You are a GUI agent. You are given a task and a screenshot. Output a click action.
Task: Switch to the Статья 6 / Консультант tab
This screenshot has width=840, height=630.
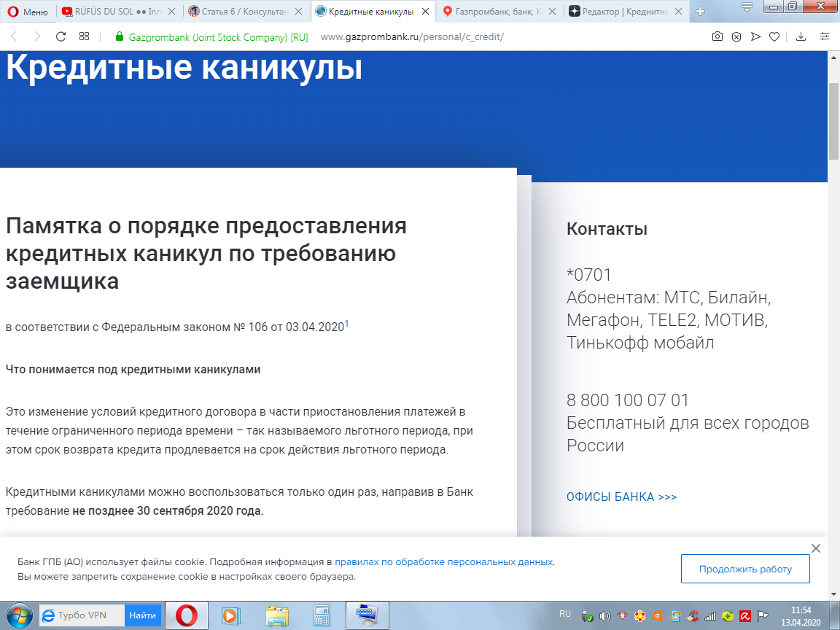coord(238,11)
